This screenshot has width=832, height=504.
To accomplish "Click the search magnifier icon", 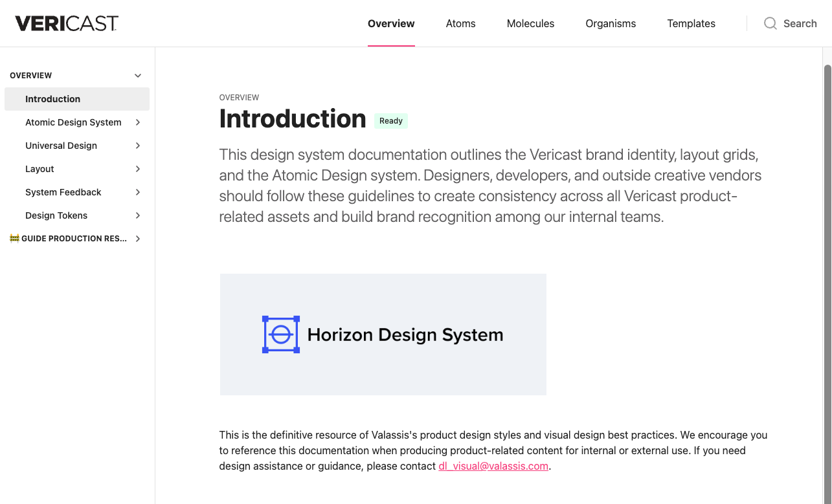I will click(x=770, y=23).
